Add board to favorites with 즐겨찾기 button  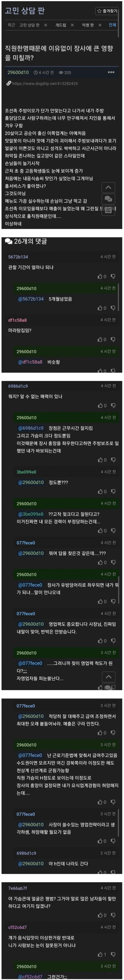point(107,11)
